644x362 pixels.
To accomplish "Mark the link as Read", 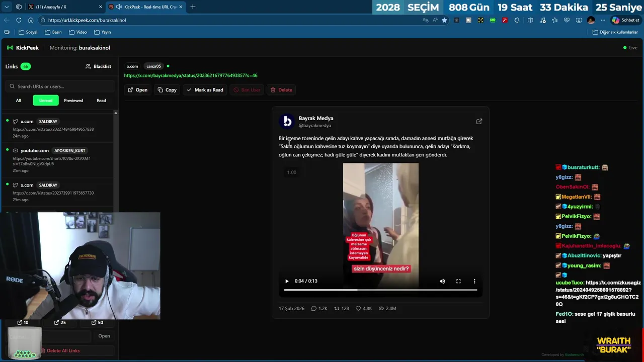I will pos(205,90).
